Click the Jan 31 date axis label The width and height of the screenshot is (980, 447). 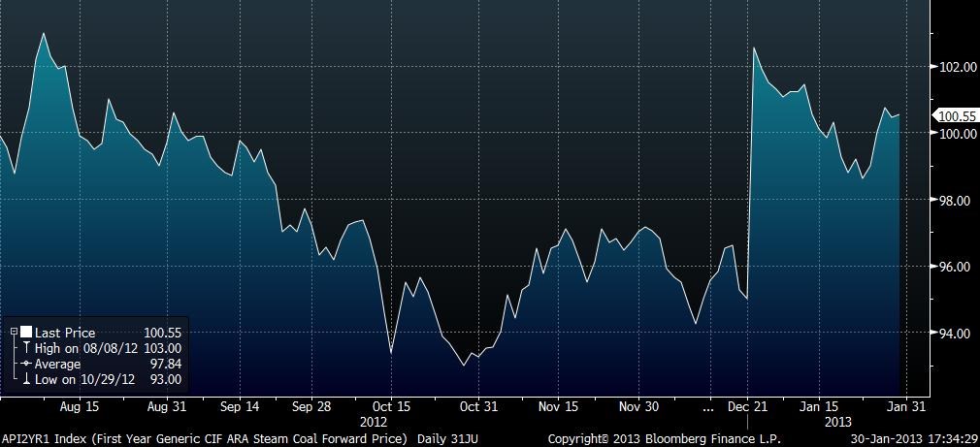[x=905, y=406]
